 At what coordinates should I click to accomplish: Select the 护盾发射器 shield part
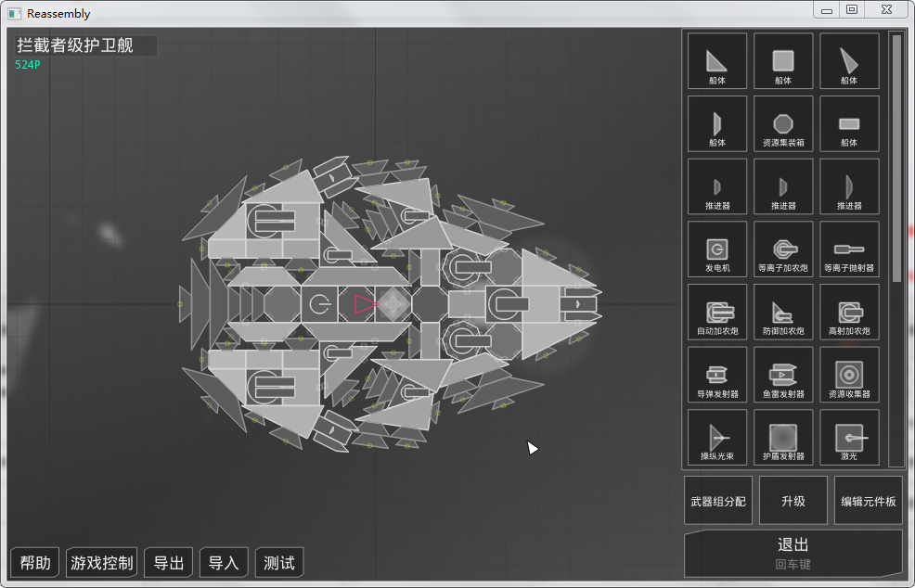pyautogui.click(x=783, y=437)
